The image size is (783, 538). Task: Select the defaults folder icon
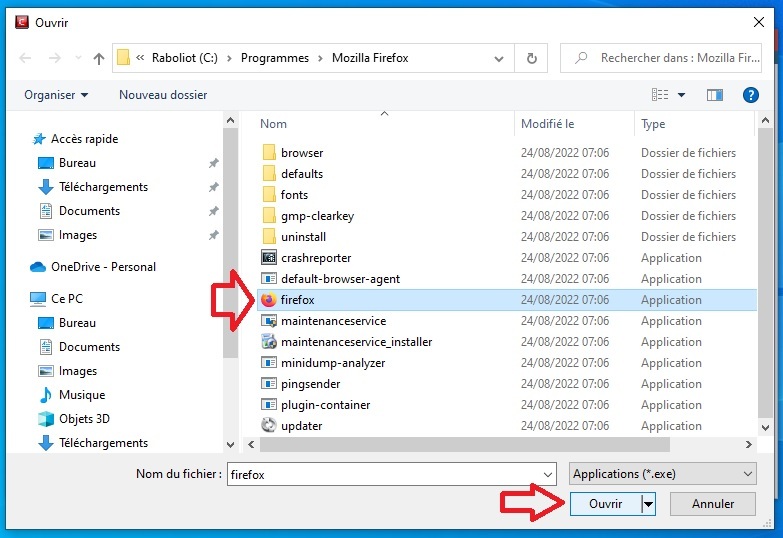[x=269, y=173]
